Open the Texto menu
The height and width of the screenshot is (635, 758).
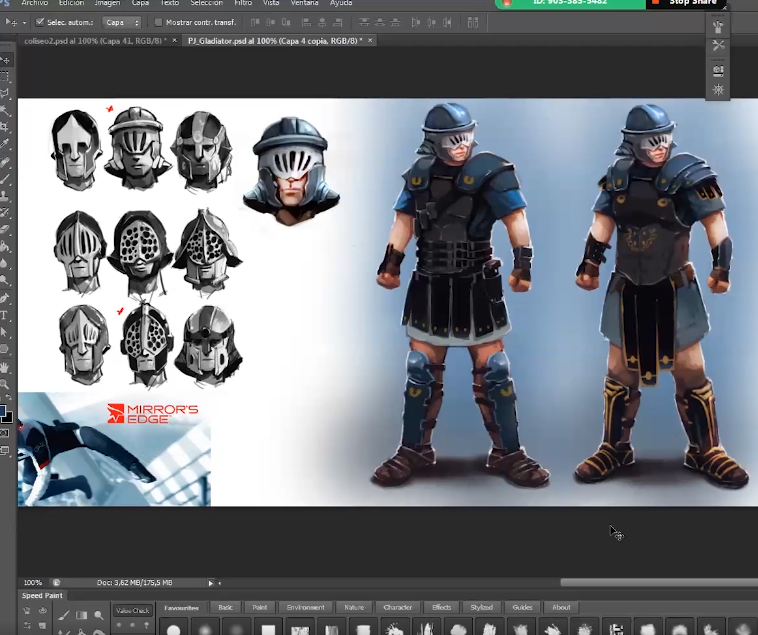pos(170,3)
